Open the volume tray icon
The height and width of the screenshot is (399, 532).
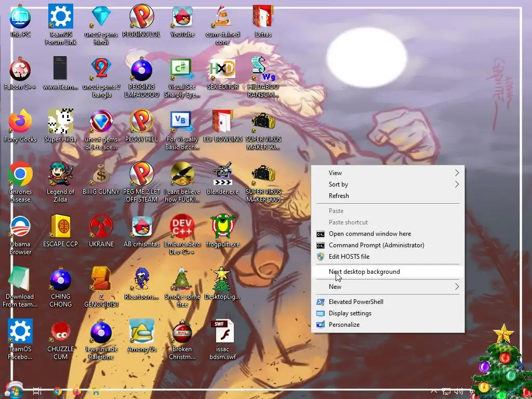(459, 391)
